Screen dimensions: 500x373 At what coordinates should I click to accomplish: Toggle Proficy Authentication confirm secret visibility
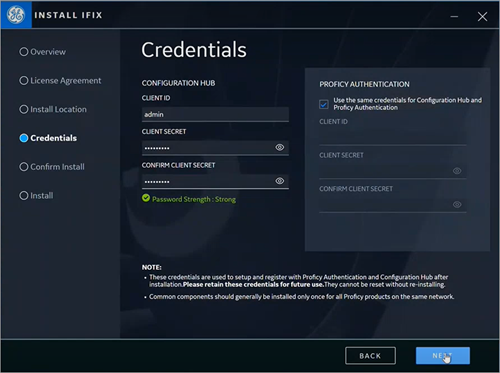pos(457,204)
